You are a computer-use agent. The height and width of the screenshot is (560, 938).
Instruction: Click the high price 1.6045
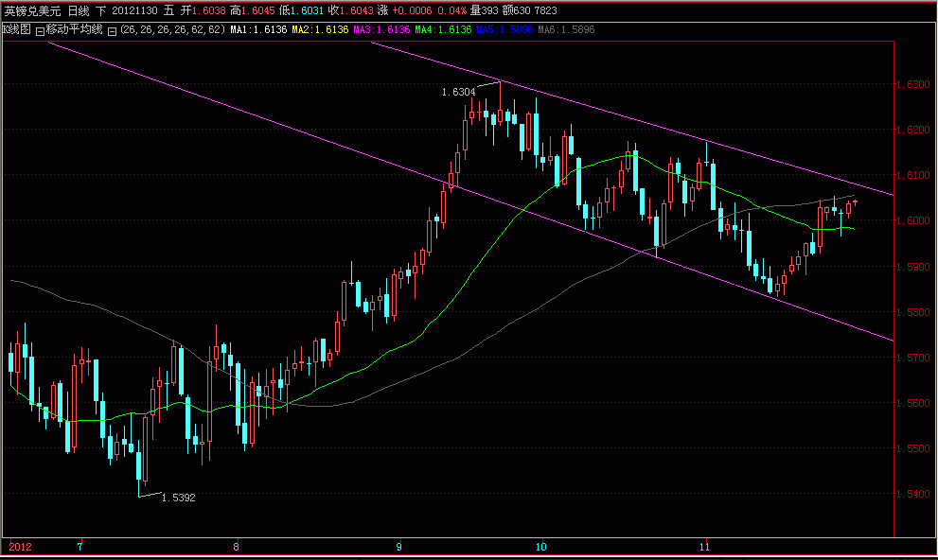(x=258, y=10)
